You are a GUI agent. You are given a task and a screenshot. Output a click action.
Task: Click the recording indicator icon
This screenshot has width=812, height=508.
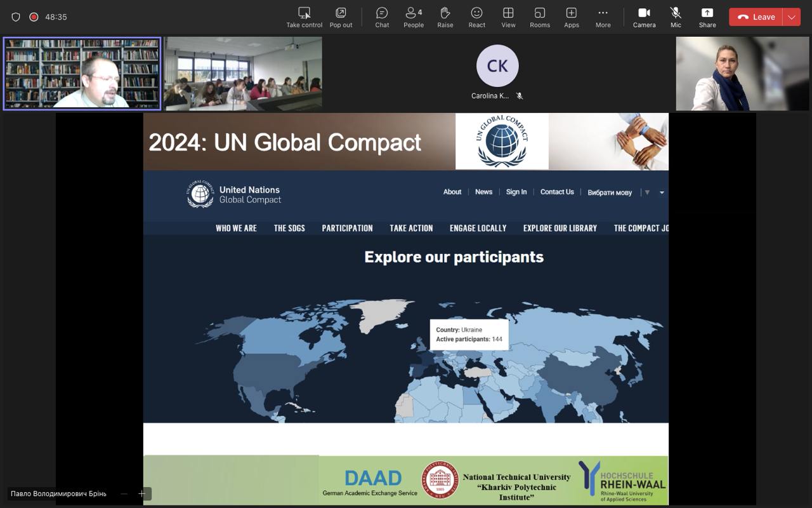[34, 17]
